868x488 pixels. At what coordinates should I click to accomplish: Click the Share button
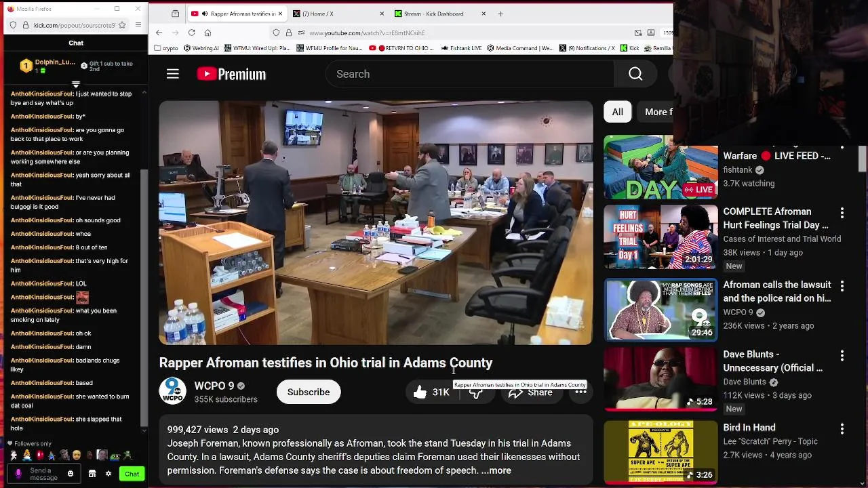532,392
